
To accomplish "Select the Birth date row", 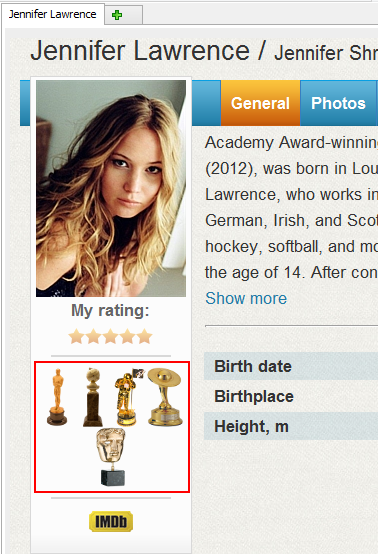I will point(291,366).
